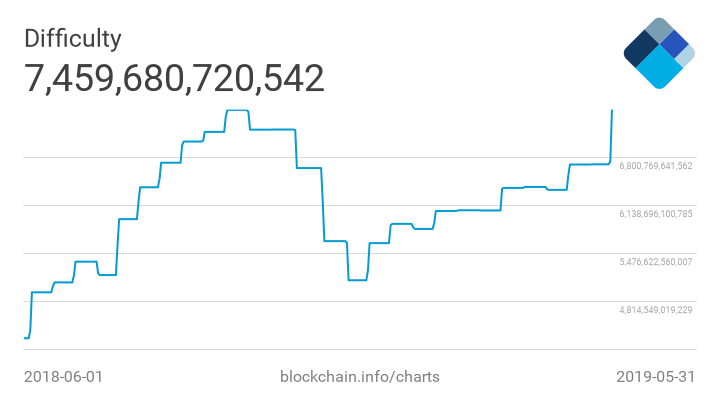Click the 2018-06-01 start date label
The image size is (720, 405).
[63, 377]
